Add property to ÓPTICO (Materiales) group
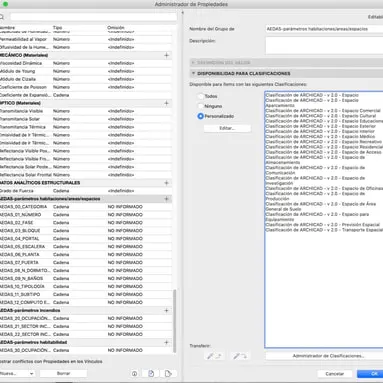Image resolution: width=383 pixels, height=383 pixels. coord(166,103)
